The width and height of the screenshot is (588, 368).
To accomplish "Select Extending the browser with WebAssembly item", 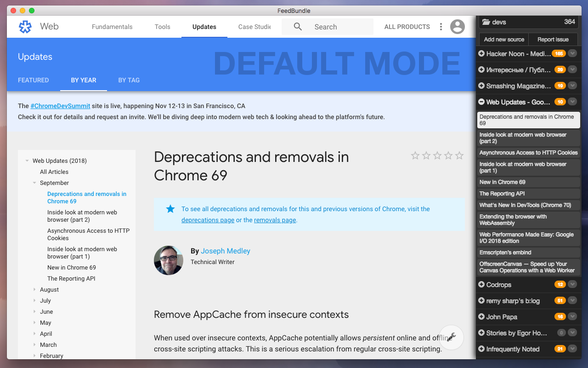I will click(529, 220).
